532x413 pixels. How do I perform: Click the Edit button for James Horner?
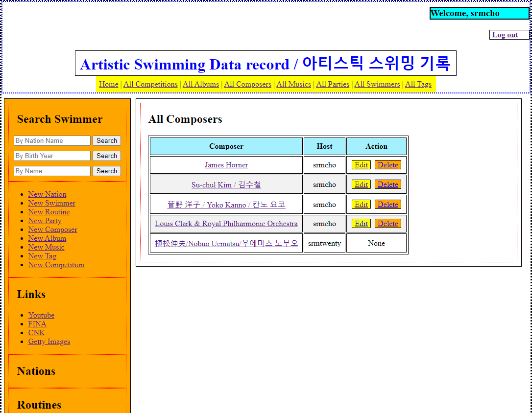pos(361,165)
